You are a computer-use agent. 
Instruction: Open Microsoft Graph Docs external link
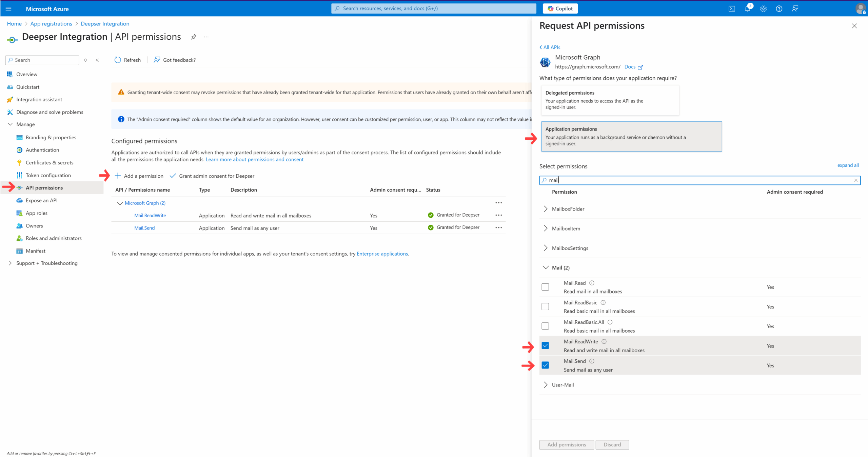click(633, 67)
